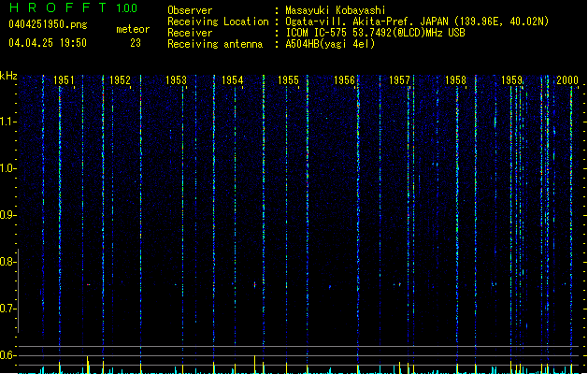Click the 1953 time marker
The height and width of the screenshot is (374, 588).
(176, 80)
